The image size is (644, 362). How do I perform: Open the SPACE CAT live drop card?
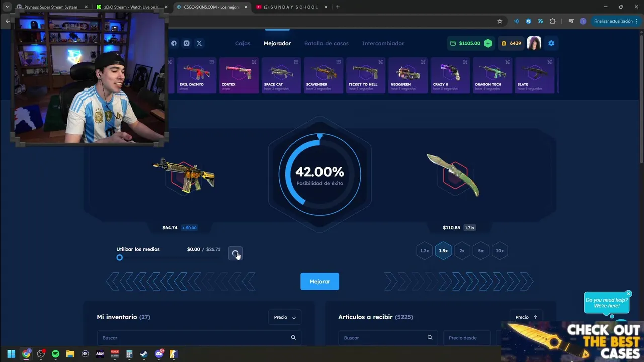tap(281, 75)
